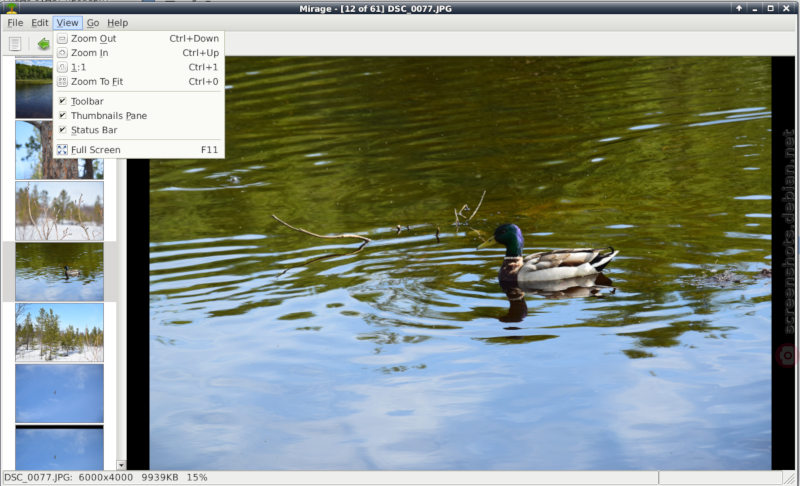Close the Mirage window
800x486 pixels.
pyautogui.click(x=786, y=8)
